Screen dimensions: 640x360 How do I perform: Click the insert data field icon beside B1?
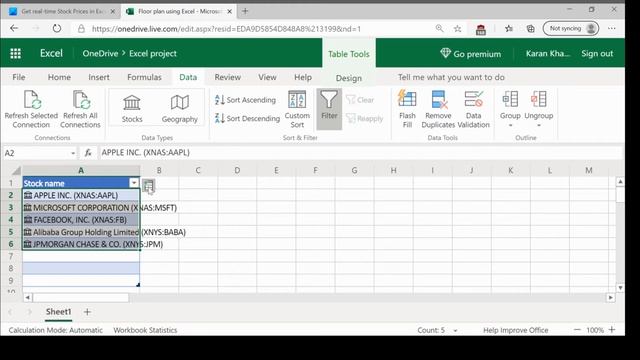[149, 186]
